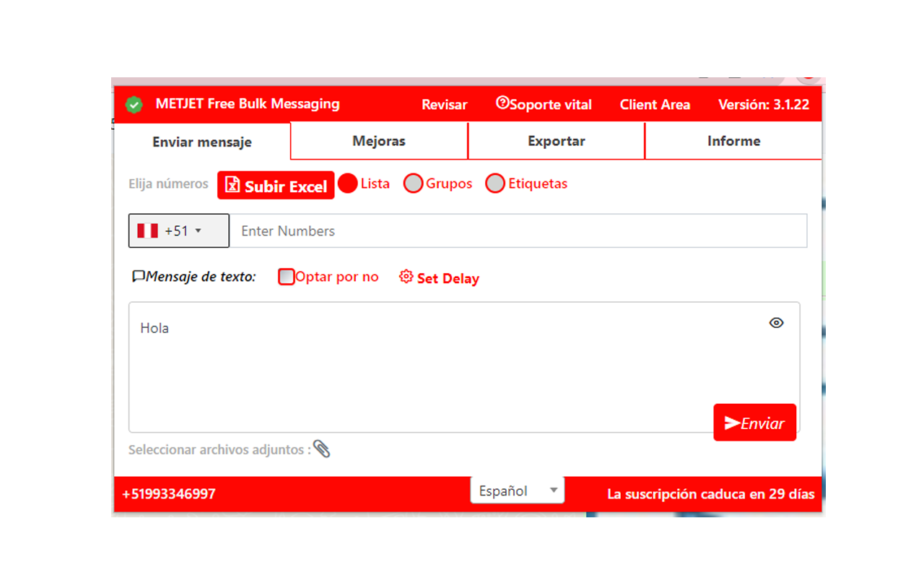This screenshot has height=578, width=924.
Task: Click the Peru flag icon
Action: [x=147, y=230]
